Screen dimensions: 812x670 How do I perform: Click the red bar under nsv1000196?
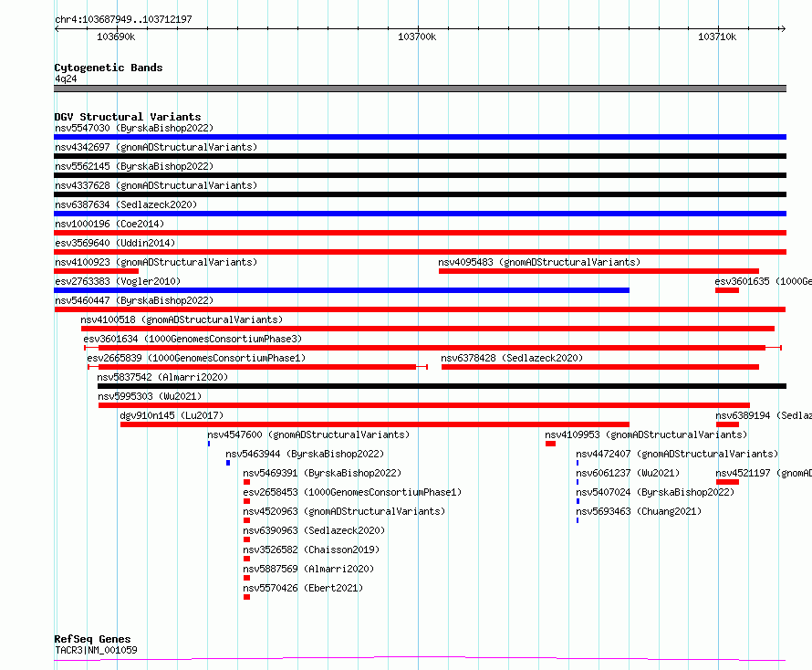[x=420, y=233]
